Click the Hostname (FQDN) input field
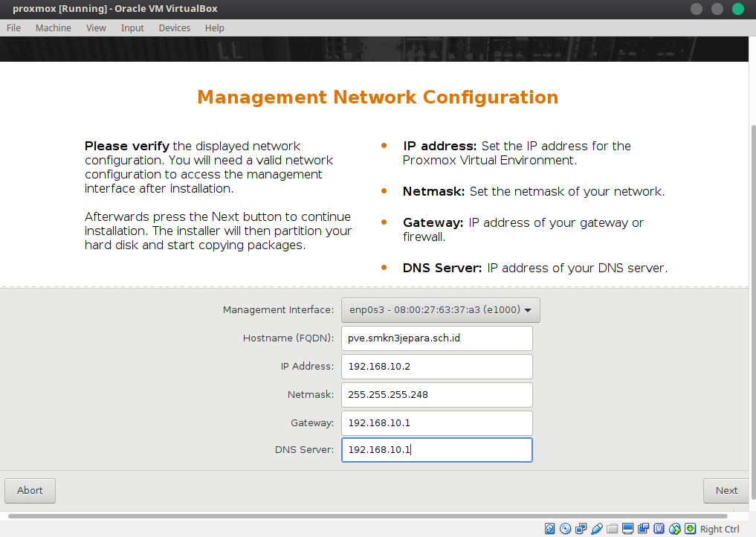The width and height of the screenshot is (756, 537). point(437,338)
